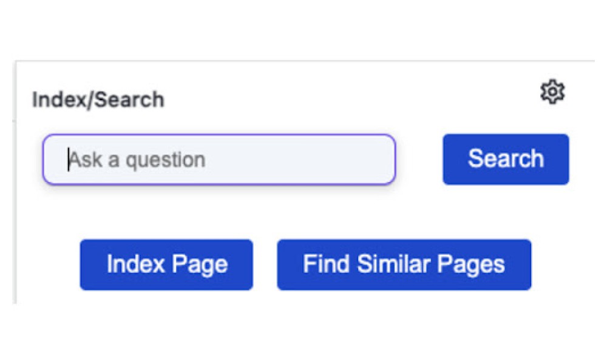Find pages similar to this one
This screenshot has width=607, height=364.
click(x=404, y=265)
